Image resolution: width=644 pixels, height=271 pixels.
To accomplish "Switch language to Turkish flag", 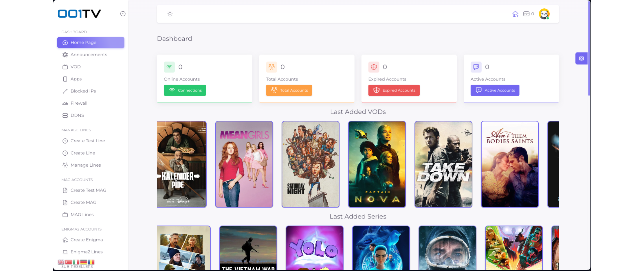I will (69, 262).
